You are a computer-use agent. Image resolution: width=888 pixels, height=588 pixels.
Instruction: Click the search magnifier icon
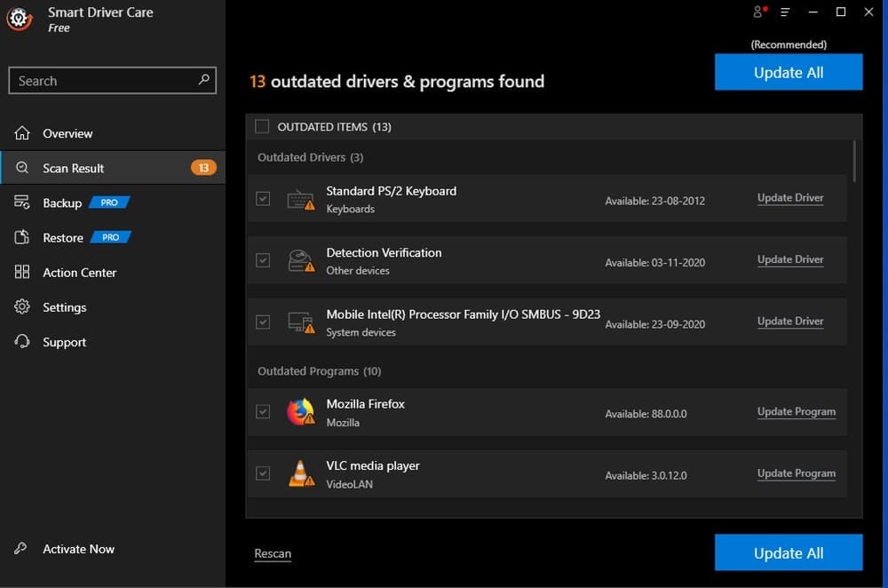coord(204,80)
